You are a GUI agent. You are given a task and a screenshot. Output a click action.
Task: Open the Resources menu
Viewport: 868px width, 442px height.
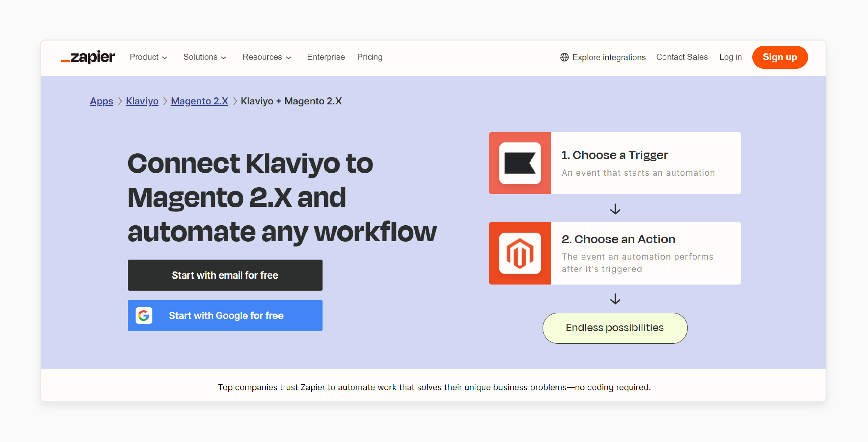pyautogui.click(x=267, y=57)
